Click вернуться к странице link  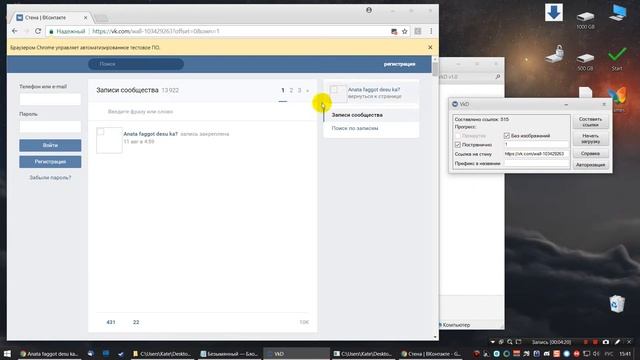[375, 96]
